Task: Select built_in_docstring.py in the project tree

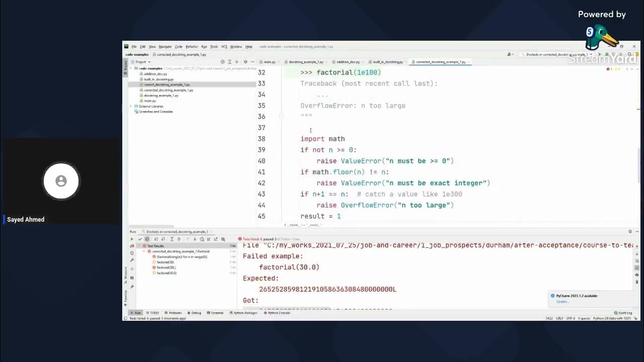Action: pos(158,79)
